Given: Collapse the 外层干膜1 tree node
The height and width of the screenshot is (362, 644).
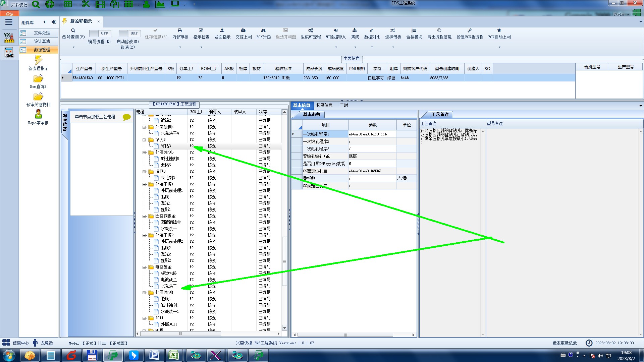Looking at the screenshot, I should [x=144, y=184].
